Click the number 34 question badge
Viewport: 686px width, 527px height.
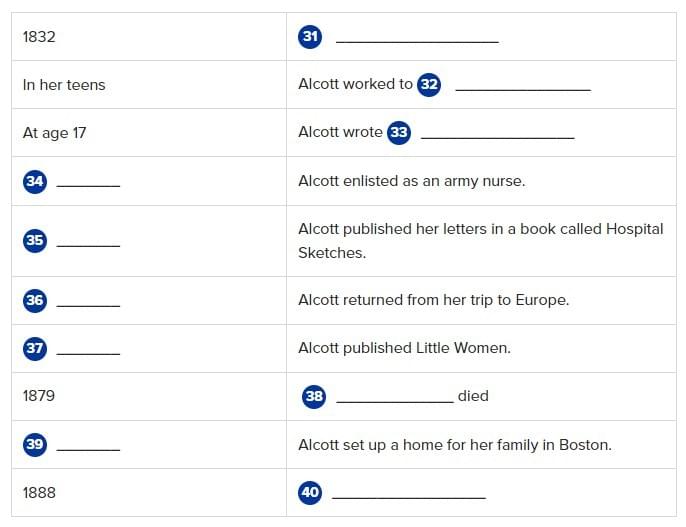[35, 181]
